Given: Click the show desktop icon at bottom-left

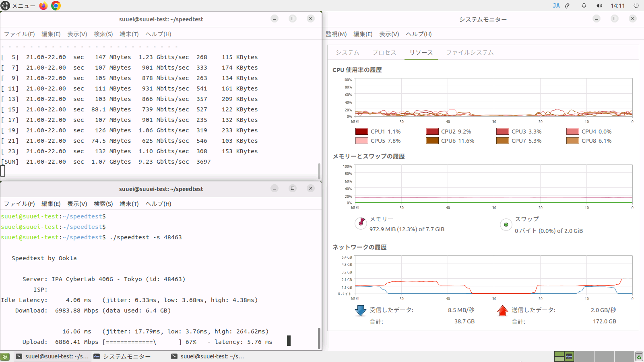Looking at the screenshot, I should point(5,356).
